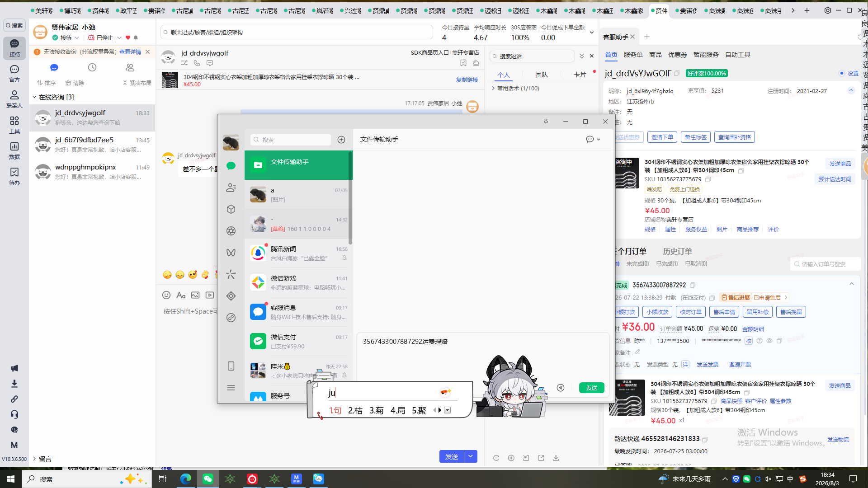Open the 已停止 status dropdown
Screen dimensions: 868x488
[105, 38]
